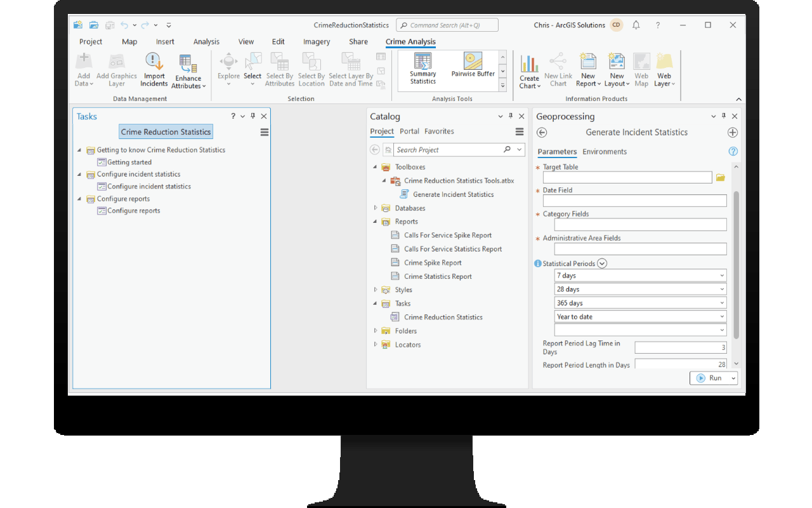Expand the Databases tree node

[376, 208]
